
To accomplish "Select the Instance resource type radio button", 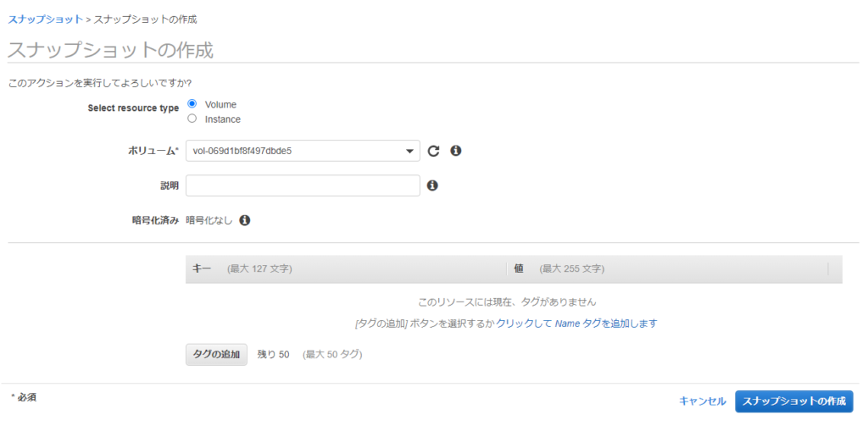I will 192,118.
